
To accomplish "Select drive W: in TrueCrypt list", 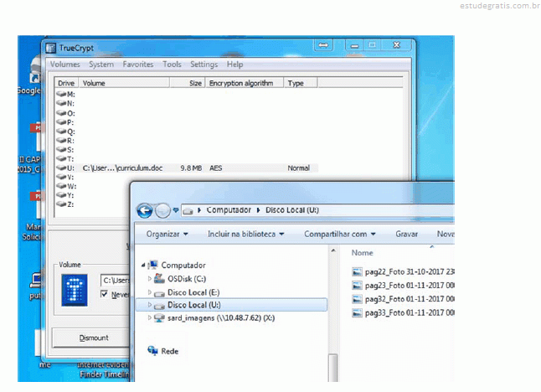I will (x=66, y=186).
